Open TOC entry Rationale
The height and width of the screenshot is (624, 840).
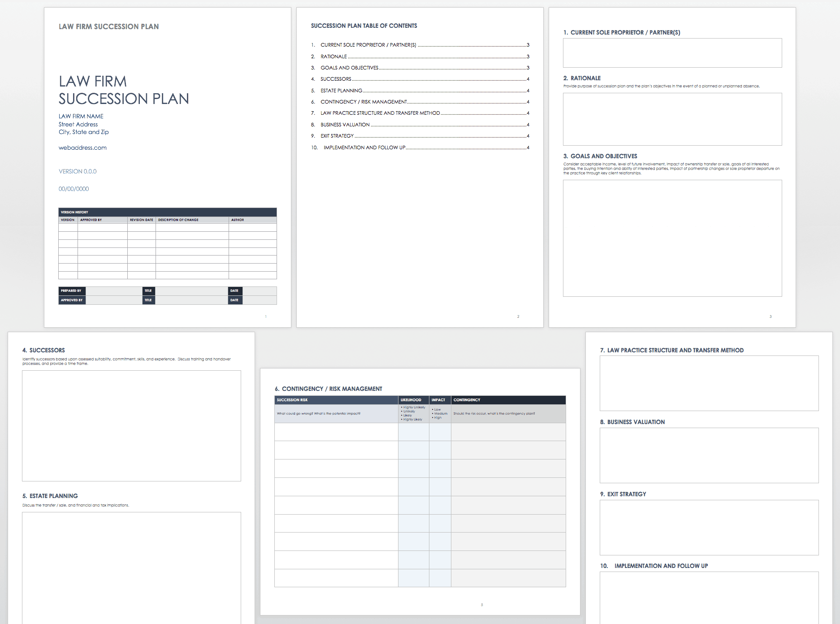[420, 56]
